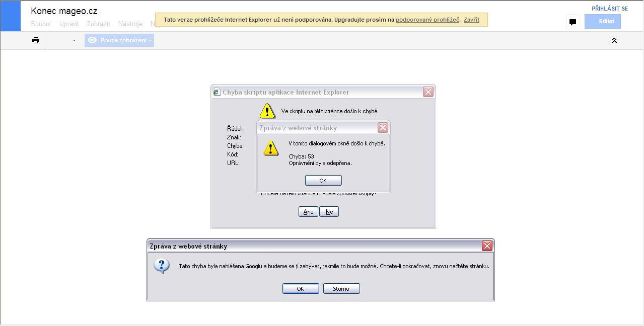Click the URL: label in script error dialog

pos(233,163)
